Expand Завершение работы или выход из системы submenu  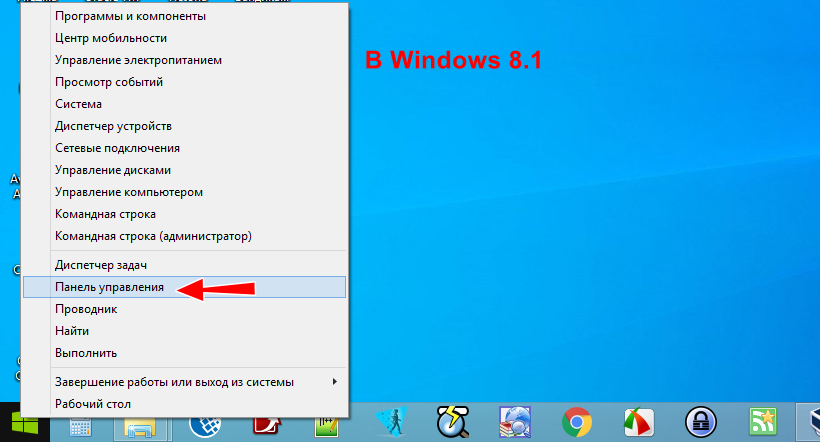(184, 382)
